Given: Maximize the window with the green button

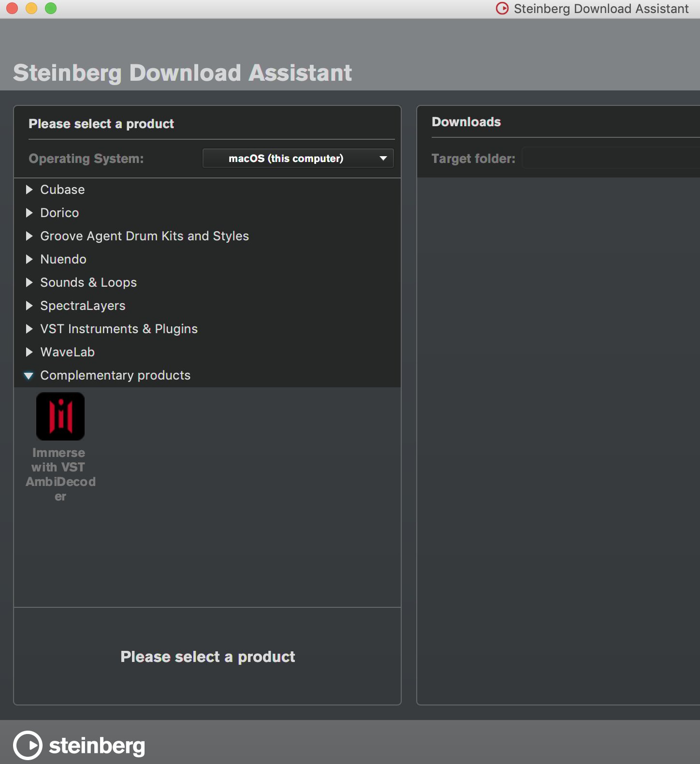Looking at the screenshot, I should (x=51, y=8).
